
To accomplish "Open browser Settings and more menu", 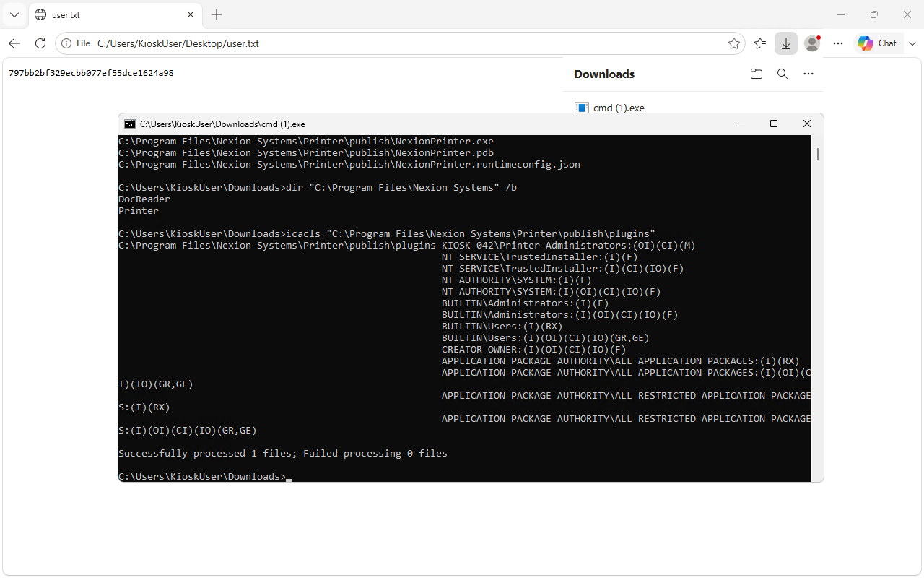I will (838, 43).
